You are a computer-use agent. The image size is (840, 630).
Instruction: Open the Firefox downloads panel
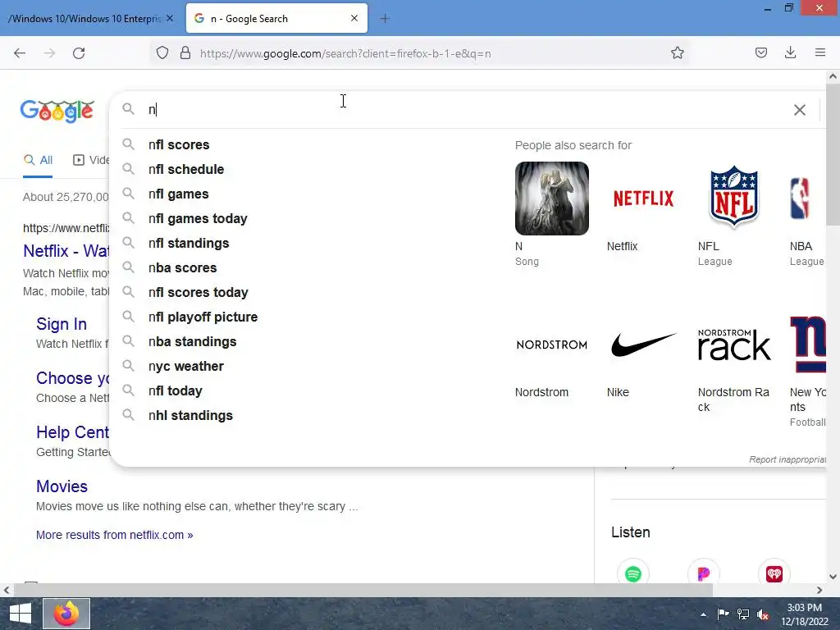pos(790,52)
